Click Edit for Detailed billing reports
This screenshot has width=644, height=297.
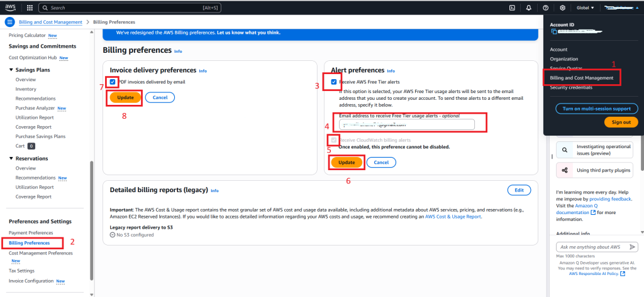point(519,190)
